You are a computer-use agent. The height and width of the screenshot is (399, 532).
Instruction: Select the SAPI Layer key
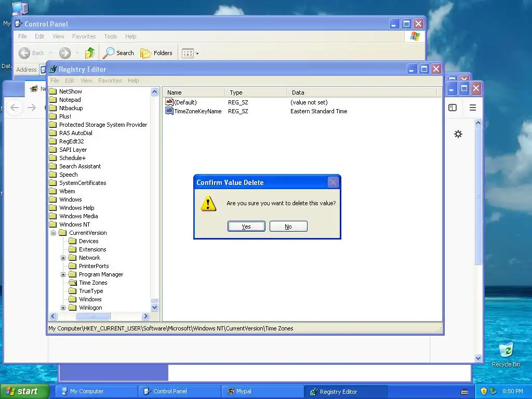[73, 150]
